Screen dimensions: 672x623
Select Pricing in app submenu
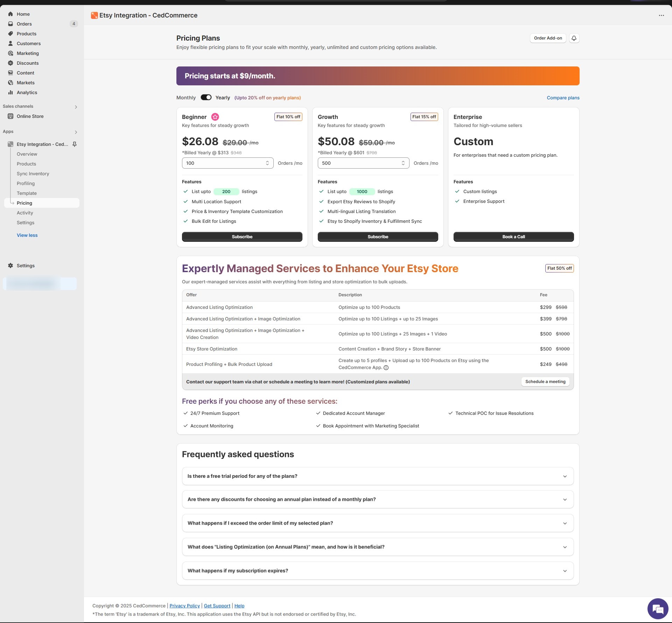42,203
